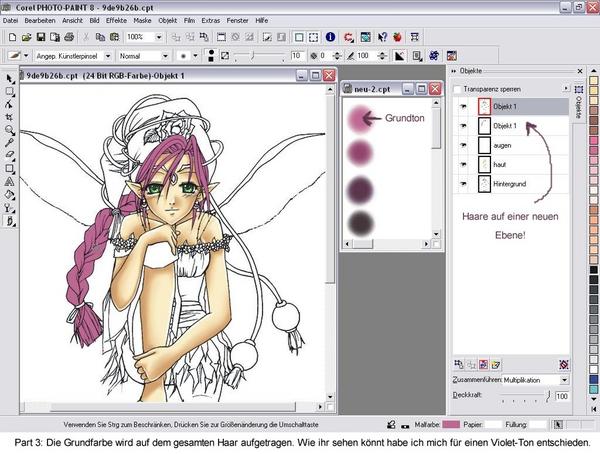Click the New Object icon in Objekte panel
600x454 pixels.
pyautogui.click(x=496, y=364)
